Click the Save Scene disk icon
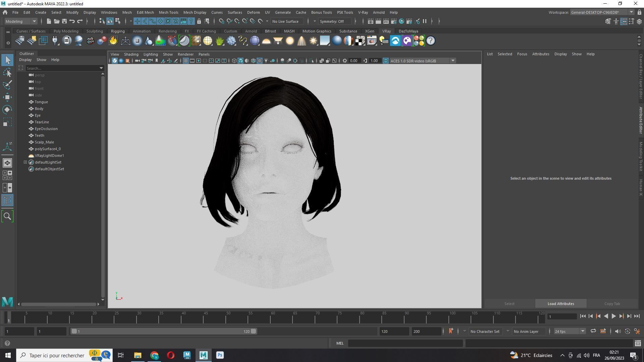 click(64, 21)
